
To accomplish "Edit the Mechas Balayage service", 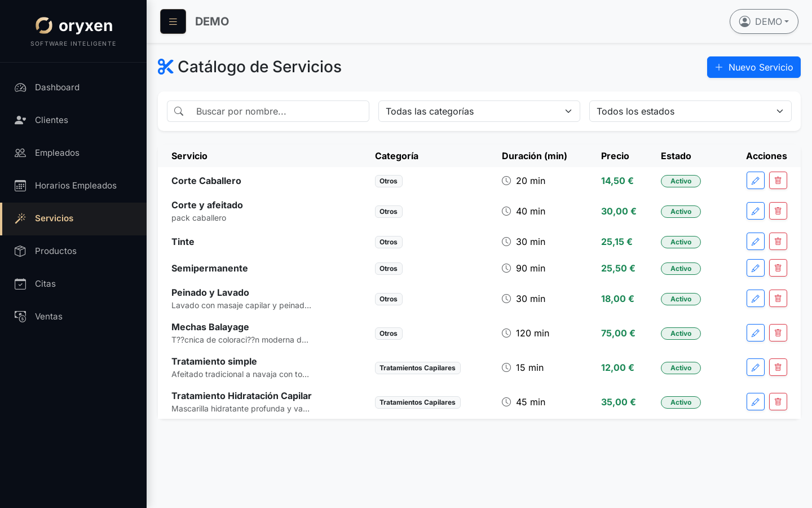I will 756,333.
